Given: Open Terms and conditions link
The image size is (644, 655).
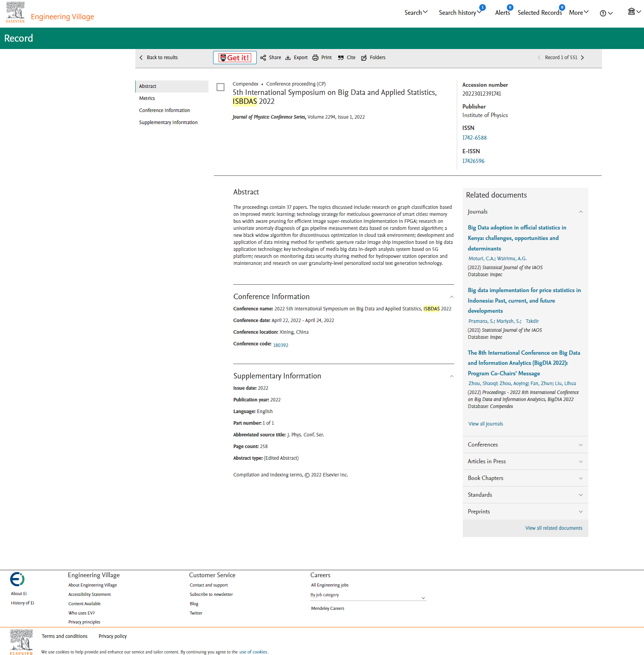Looking at the screenshot, I should click(65, 636).
